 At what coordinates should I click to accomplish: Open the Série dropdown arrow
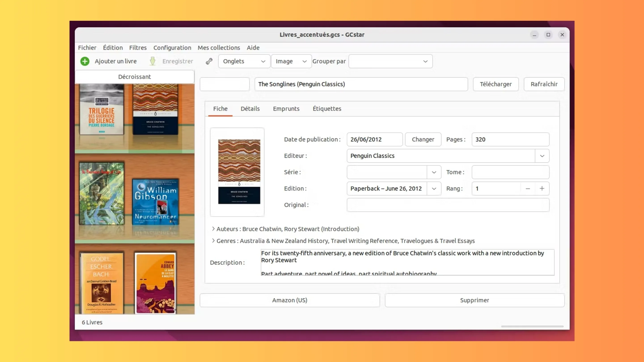[434, 172]
